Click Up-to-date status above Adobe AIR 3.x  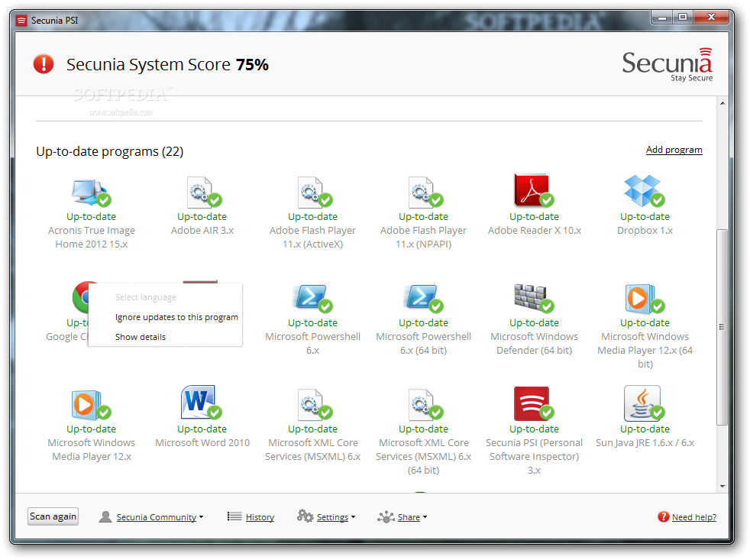(202, 217)
